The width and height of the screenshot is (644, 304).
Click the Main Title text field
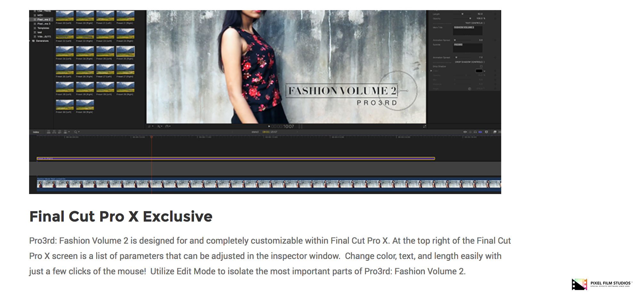[468, 31]
